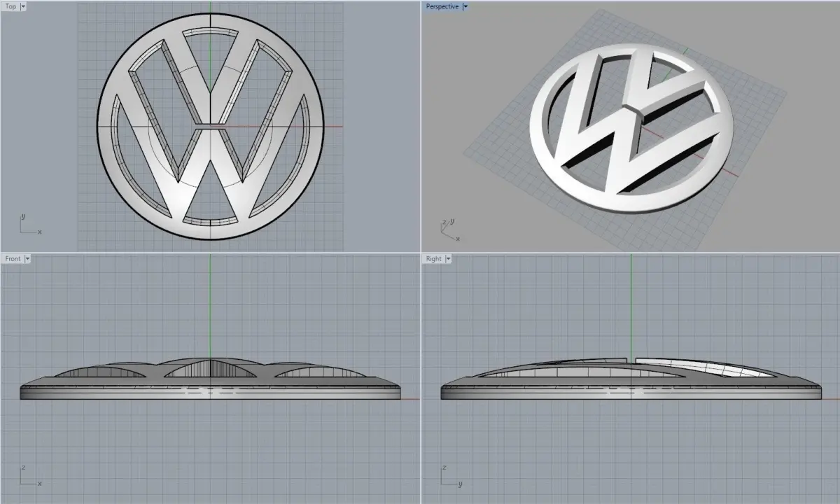Viewport: 840px width, 504px height.
Task: Open the Right viewport dropdown arrow
Action: [x=448, y=258]
